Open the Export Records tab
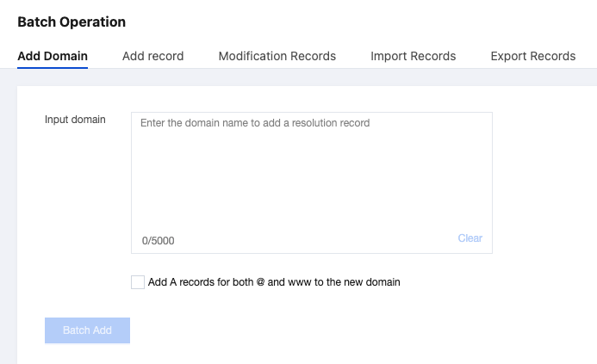597x364 pixels. [532, 56]
